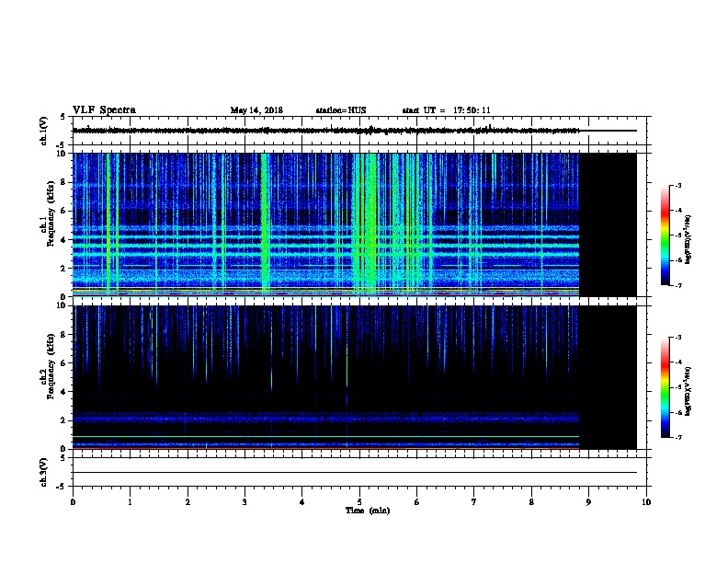The width and height of the screenshot is (728, 563).
Task: Click time axis tick '0'
Action: tap(73, 502)
